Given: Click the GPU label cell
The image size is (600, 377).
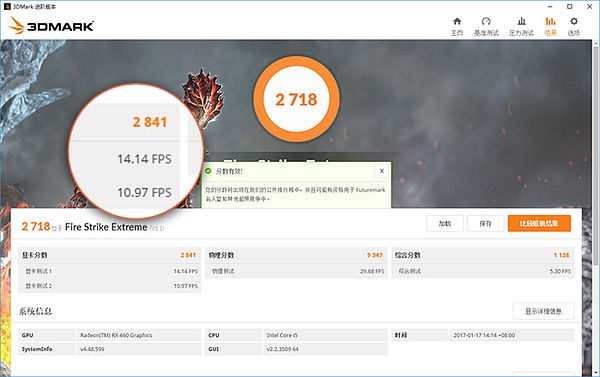Looking at the screenshot, I should click(x=47, y=335).
